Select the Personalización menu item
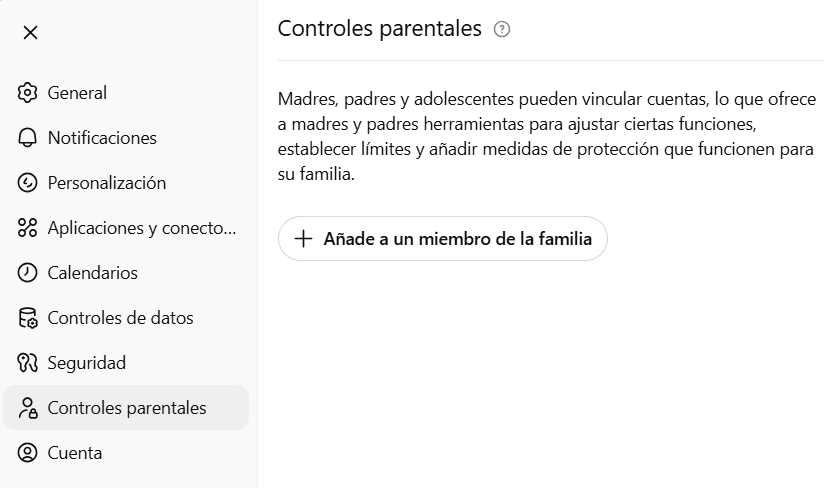832x488 pixels. (107, 183)
